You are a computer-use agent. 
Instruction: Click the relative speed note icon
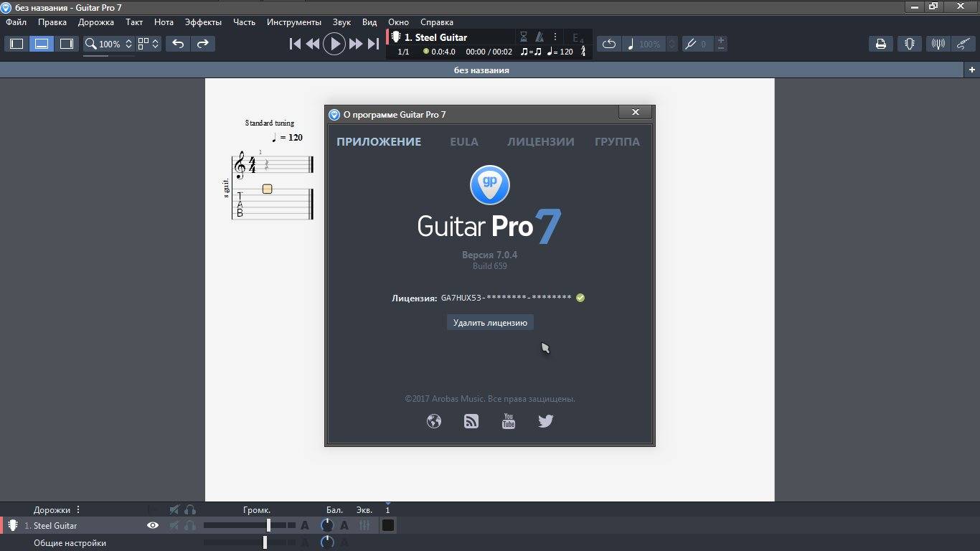(x=631, y=44)
